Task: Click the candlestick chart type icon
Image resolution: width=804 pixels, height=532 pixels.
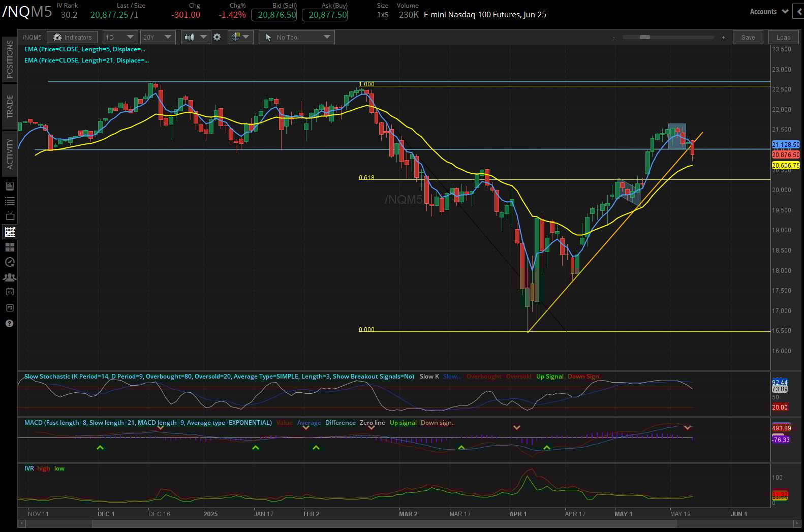Action: [x=190, y=37]
